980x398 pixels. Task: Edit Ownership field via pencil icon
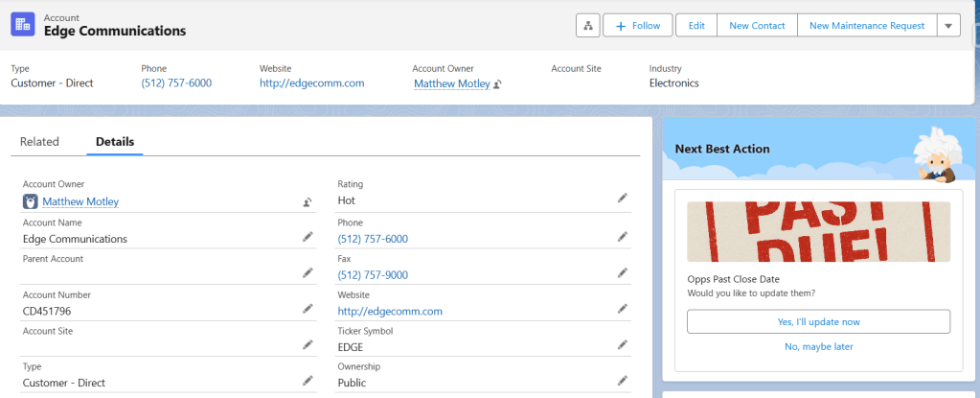point(623,381)
